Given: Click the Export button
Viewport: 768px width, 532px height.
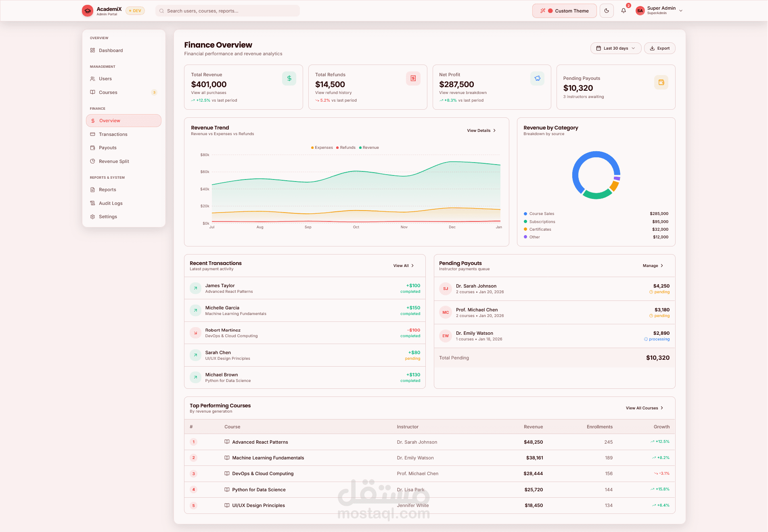Looking at the screenshot, I should tap(660, 48).
